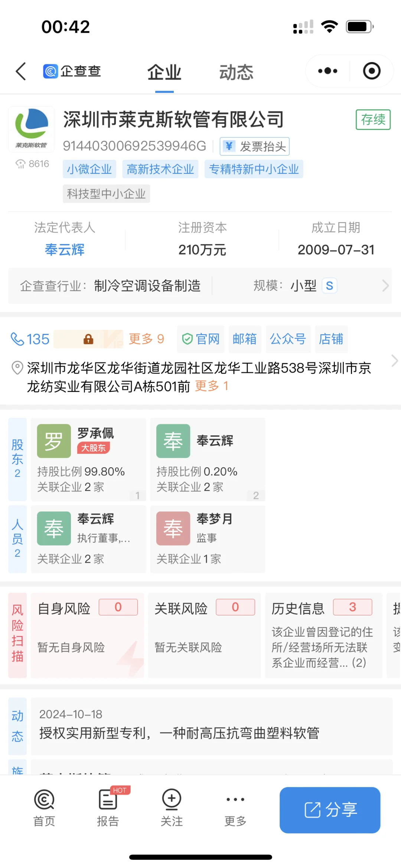Tap the location pin icon by address
The height and width of the screenshot is (868, 401).
click(x=17, y=368)
